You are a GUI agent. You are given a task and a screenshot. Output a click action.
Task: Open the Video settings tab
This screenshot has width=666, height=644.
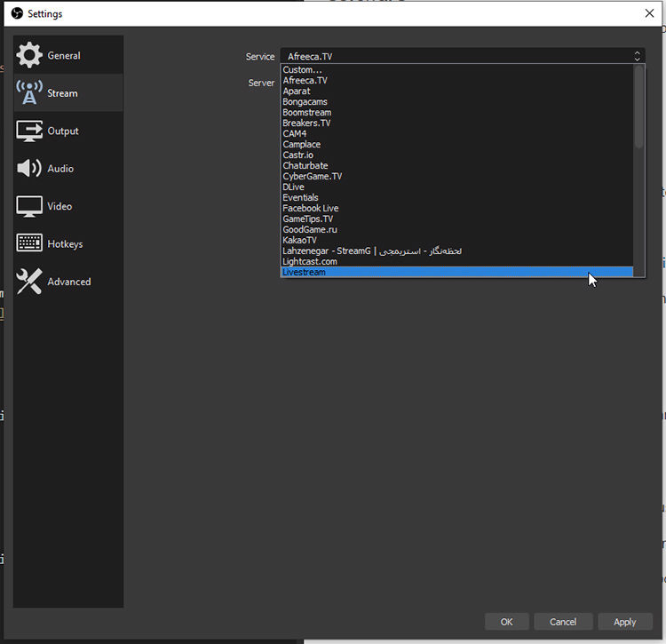[x=68, y=206]
